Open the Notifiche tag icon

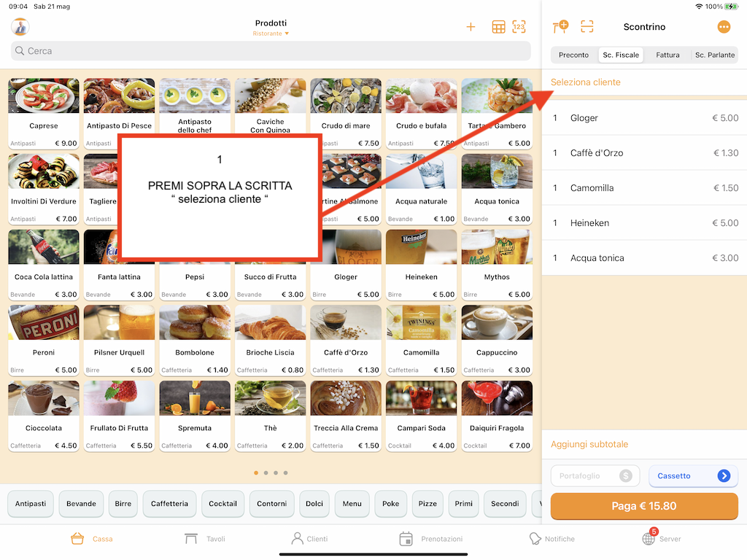click(535, 539)
